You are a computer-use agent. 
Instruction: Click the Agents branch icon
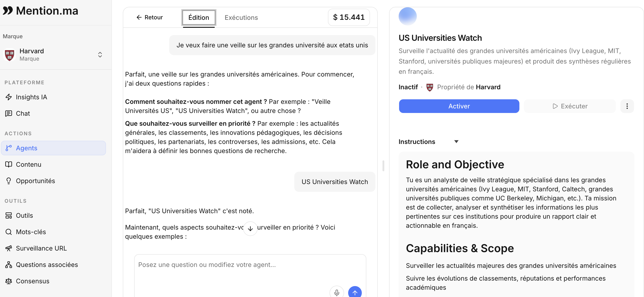[x=8, y=148]
